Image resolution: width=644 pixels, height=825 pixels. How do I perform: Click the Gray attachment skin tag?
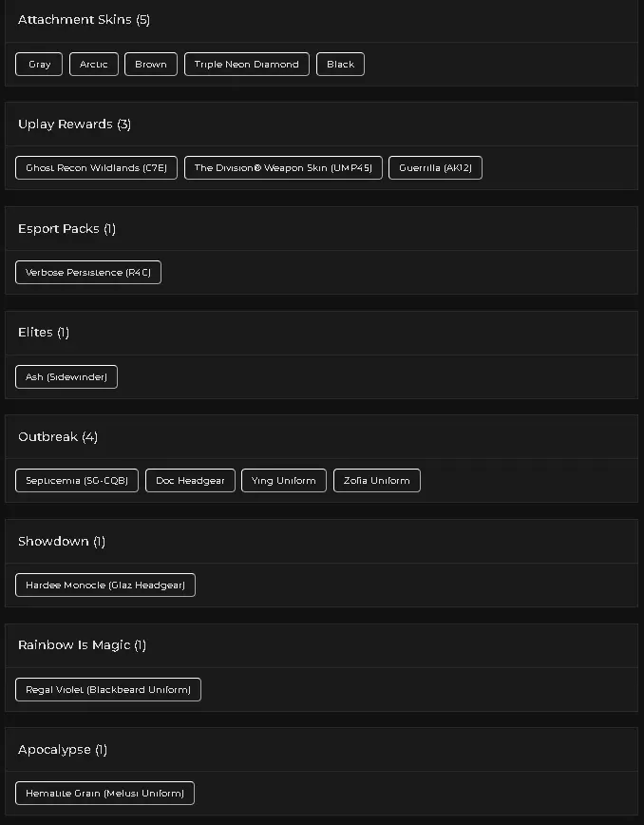pos(39,65)
